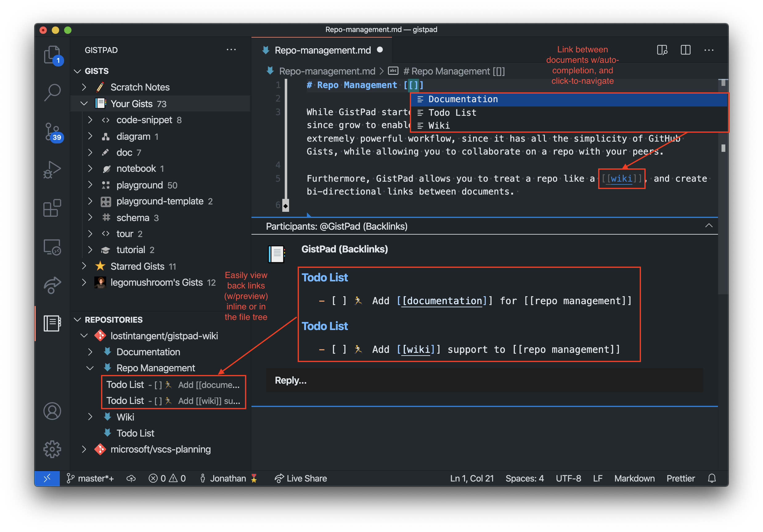The image size is (763, 532).
Task: Click Live Share in status bar
Action: coord(300,478)
